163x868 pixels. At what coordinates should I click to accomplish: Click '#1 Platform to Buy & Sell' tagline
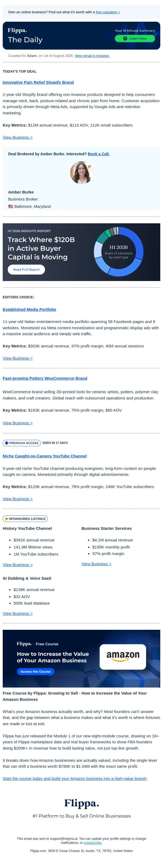(81, 816)
